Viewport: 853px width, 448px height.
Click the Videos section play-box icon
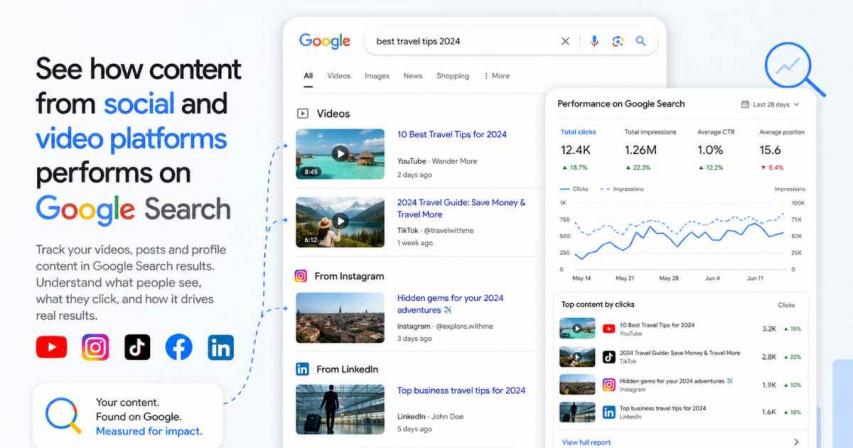pyautogui.click(x=302, y=114)
